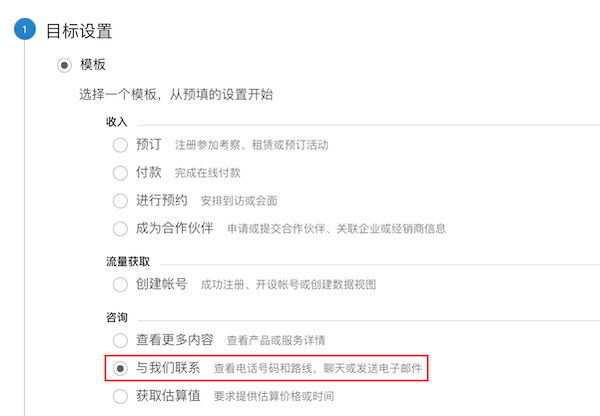Viewport: 600px width, 416px height.
Task: Select 成为合作伙伴 radio button
Action: pyautogui.click(x=120, y=229)
